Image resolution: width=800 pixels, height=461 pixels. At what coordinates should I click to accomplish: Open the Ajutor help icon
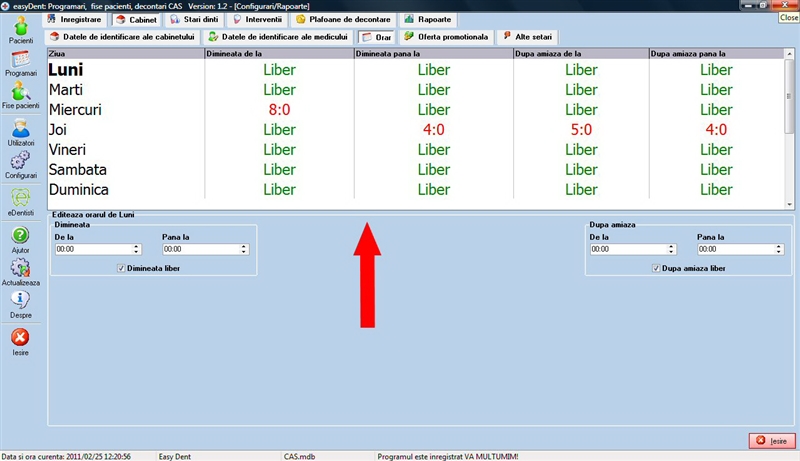[21, 238]
